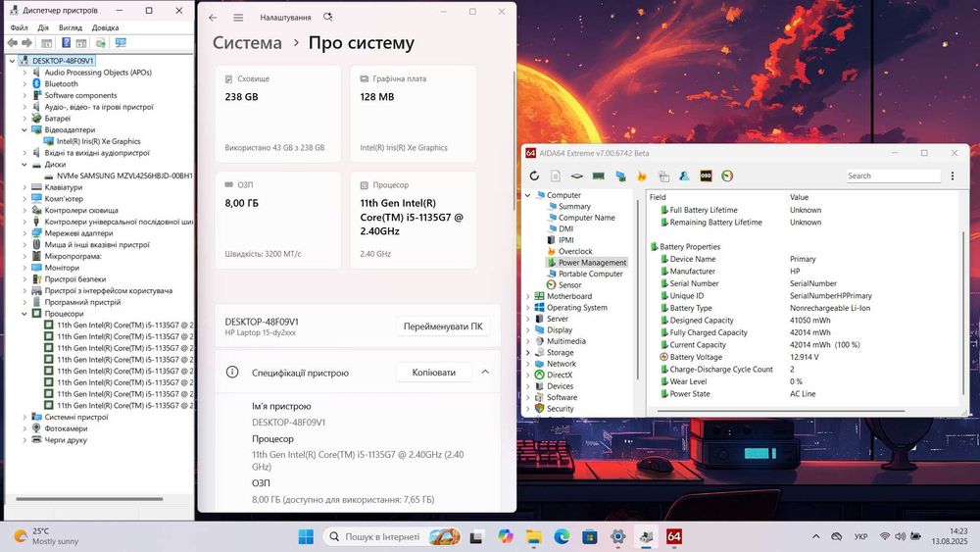Click the Refresh icon in AIDA64 toolbar
This screenshot has height=552, width=980.
(x=534, y=176)
